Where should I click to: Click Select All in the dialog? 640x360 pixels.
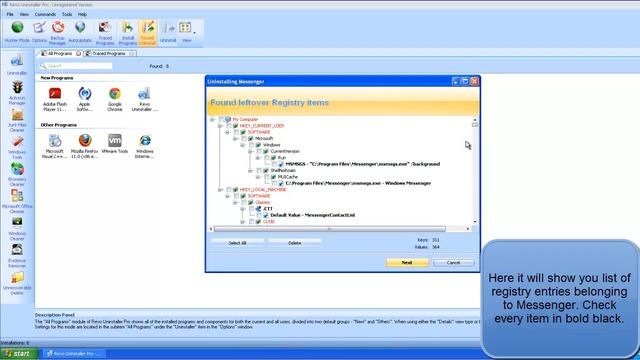(237, 243)
